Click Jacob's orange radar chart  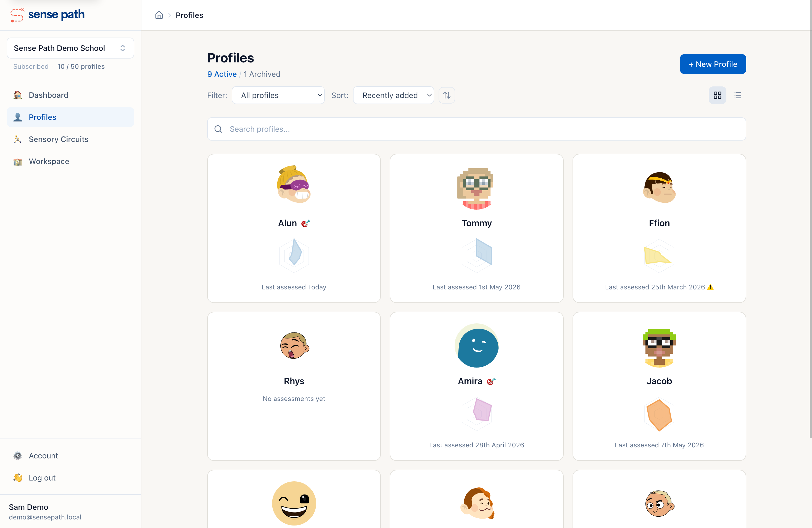[659, 415]
